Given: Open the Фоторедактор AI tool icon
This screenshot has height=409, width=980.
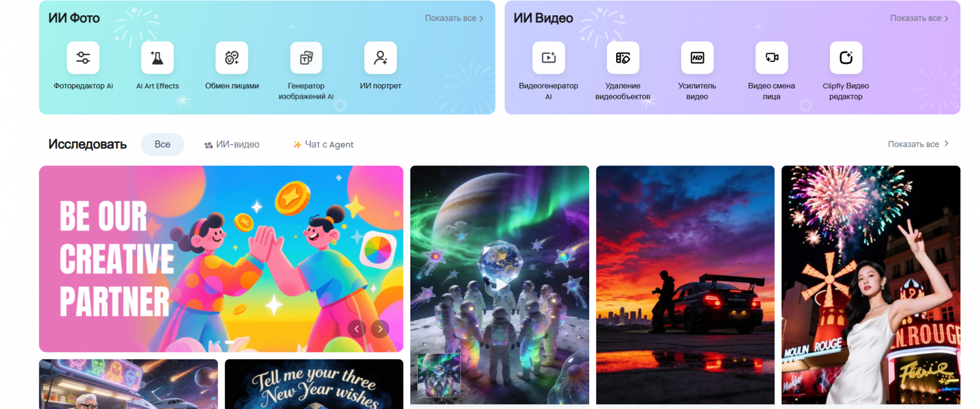Looking at the screenshot, I should pyautogui.click(x=83, y=58).
